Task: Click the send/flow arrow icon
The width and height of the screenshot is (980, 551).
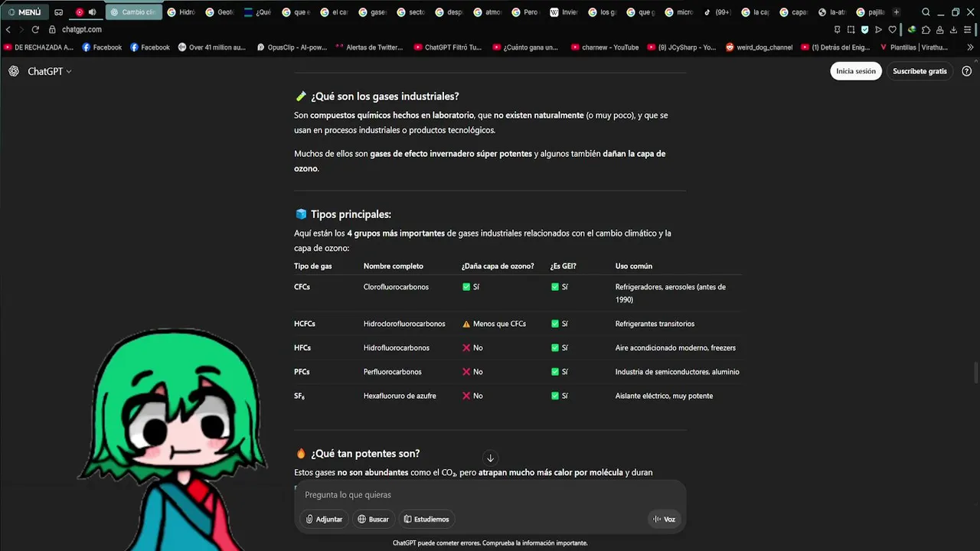Action: tap(878, 30)
